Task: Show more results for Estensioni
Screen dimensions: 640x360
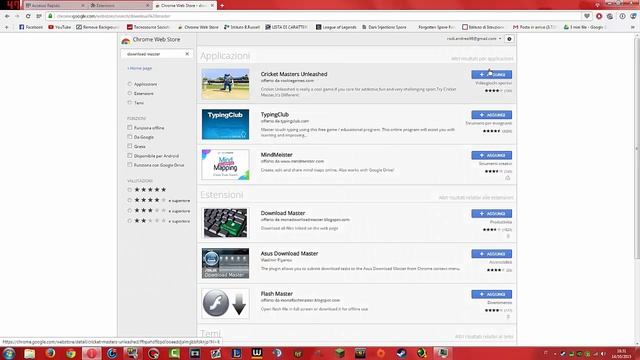Action: pos(476,198)
